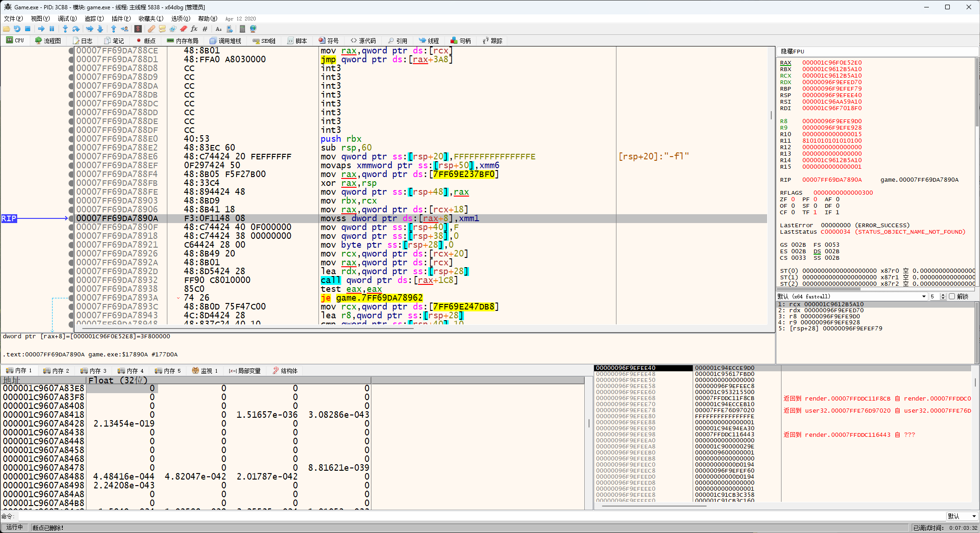
Task: Click the Open file folder icon
Action: pos(7,29)
